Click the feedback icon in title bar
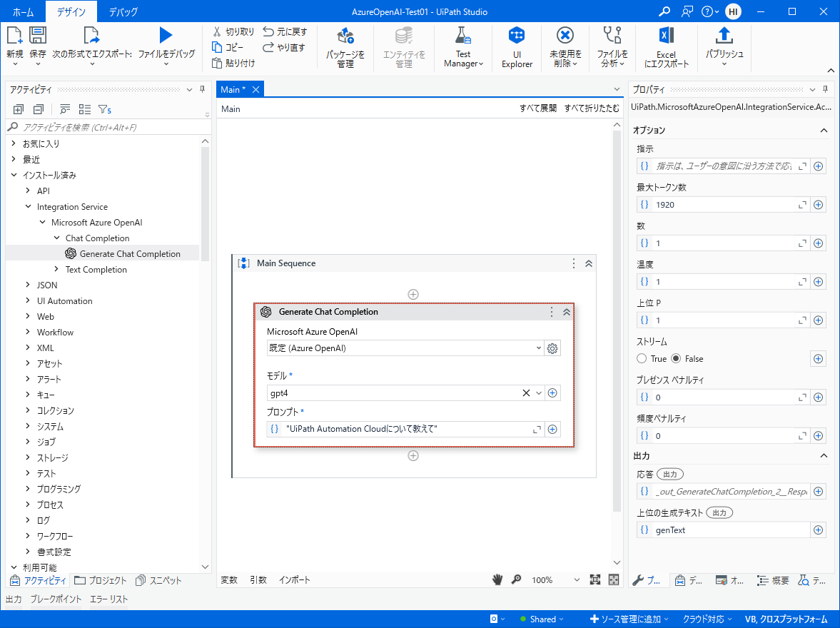Image resolution: width=840 pixels, height=628 pixels. (x=687, y=11)
